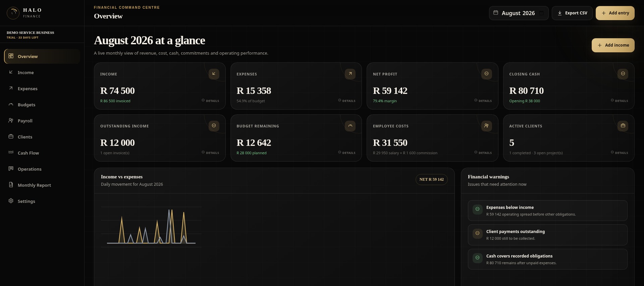Go to Income in the sidebar
This screenshot has height=286, width=644.
(42, 72)
